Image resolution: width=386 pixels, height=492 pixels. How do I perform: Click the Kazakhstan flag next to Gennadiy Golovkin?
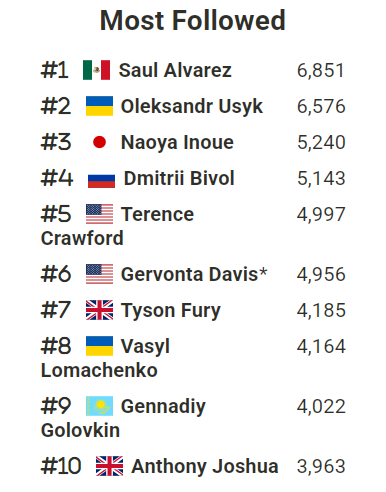[99, 406]
